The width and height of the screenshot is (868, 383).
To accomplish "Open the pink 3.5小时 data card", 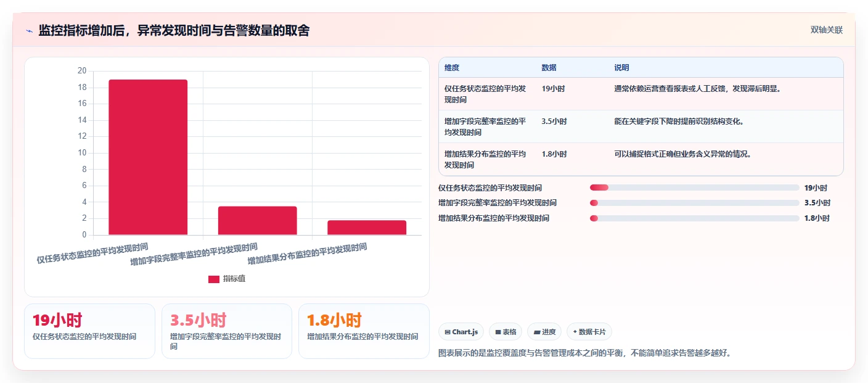I will (227, 331).
